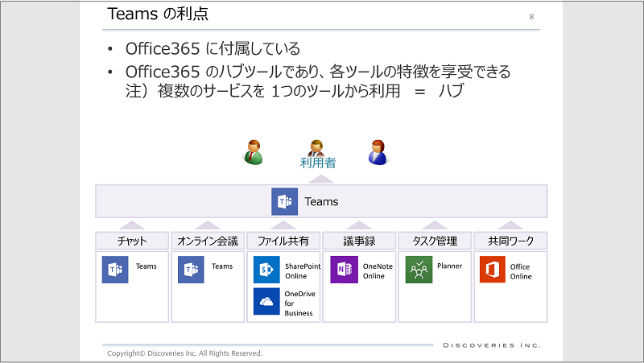Click the Copyright Discoveries Inc. footer text

point(184,353)
